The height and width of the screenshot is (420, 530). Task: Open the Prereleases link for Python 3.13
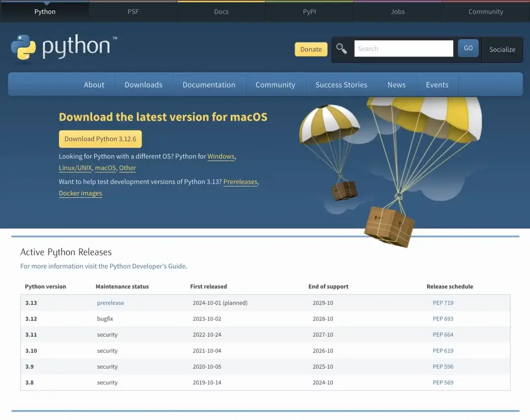point(240,182)
